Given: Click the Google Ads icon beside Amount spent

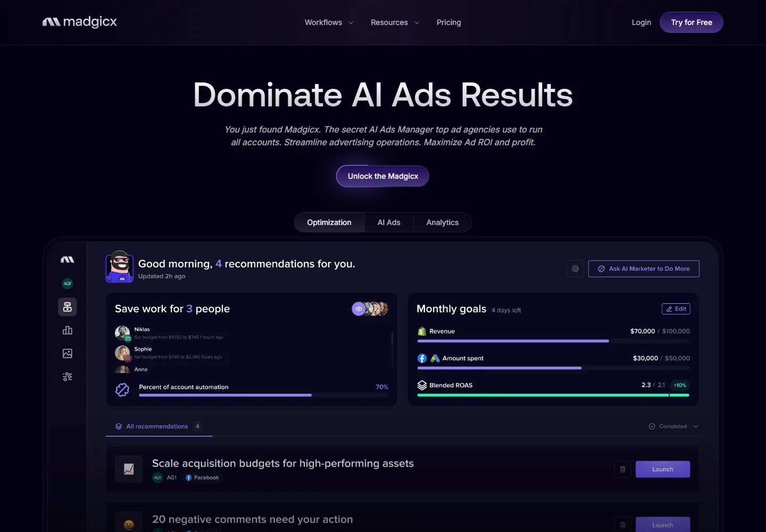Looking at the screenshot, I should pos(435,358).
